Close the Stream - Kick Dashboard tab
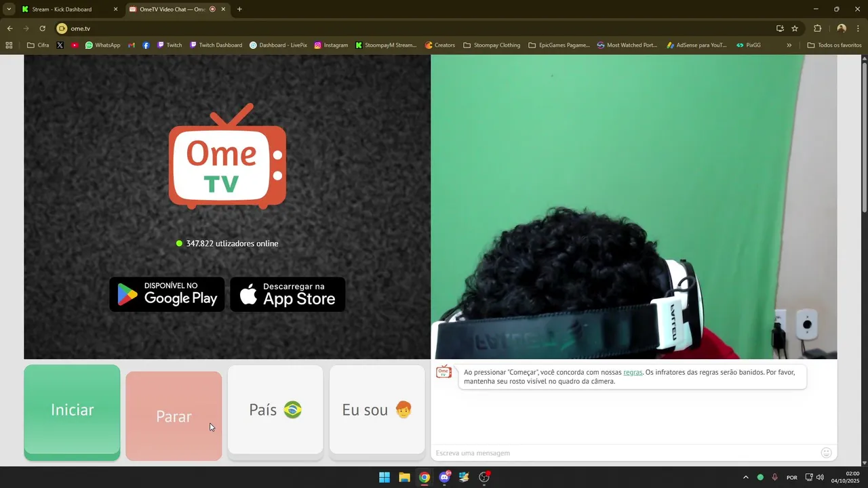This screenshot has width=868, height=488. pyautogui.click(x=115, y=9)
